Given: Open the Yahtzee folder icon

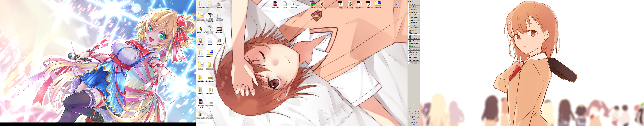Looking at the screenshot, I should click(219, 41).
